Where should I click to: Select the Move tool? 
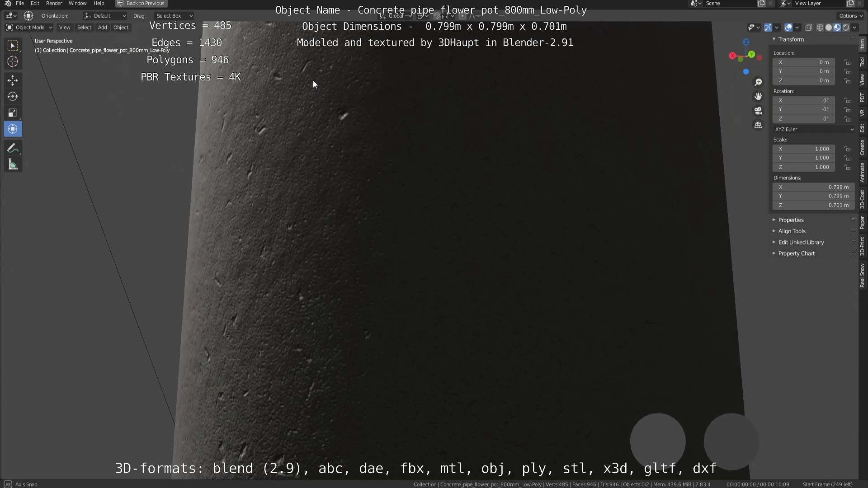(x=13, y=80)
